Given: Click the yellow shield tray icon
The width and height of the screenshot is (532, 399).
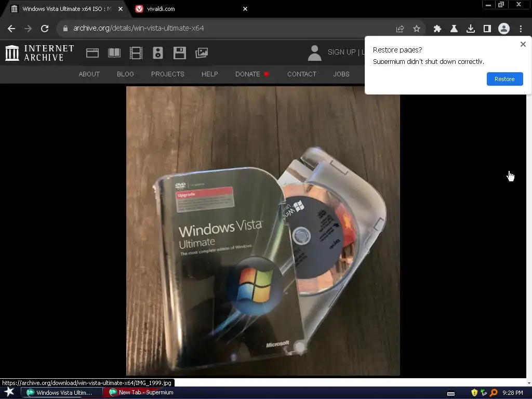Looking at the screenshot, I should click(x=474, y=393).
